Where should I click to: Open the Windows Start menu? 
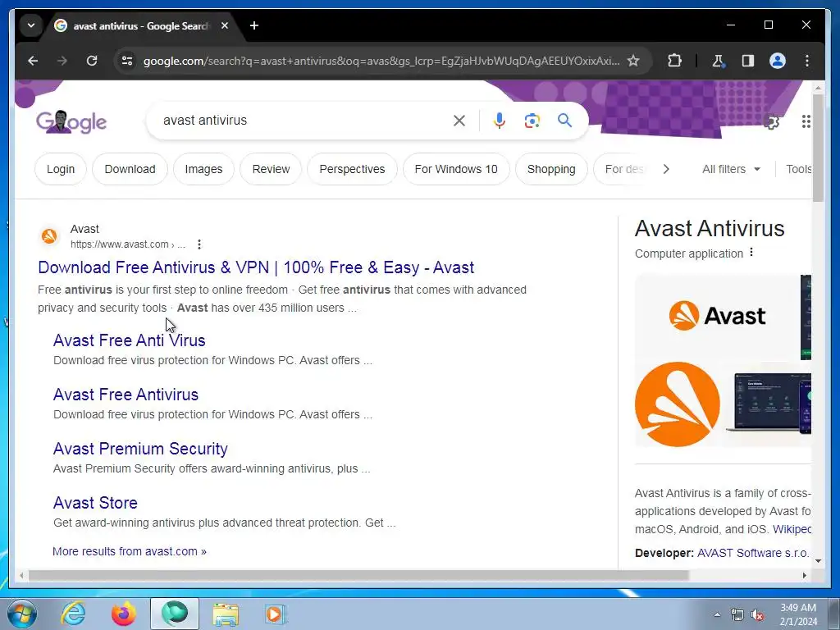21,614
